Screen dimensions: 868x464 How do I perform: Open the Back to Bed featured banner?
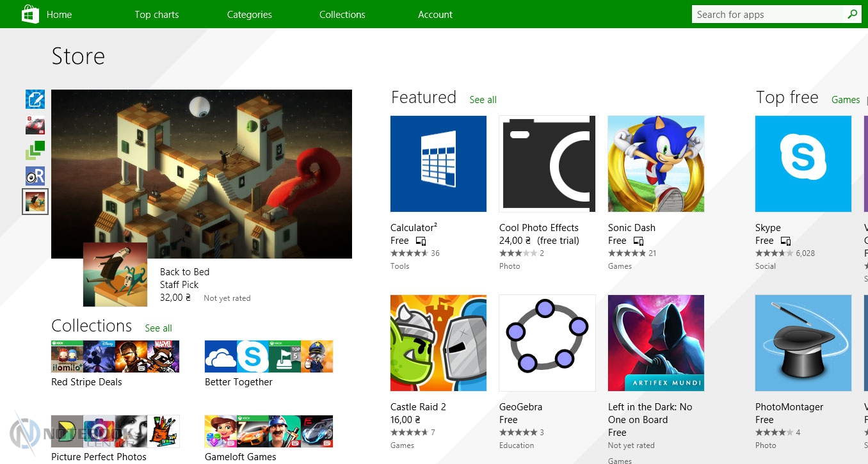(x=202, y=174)
